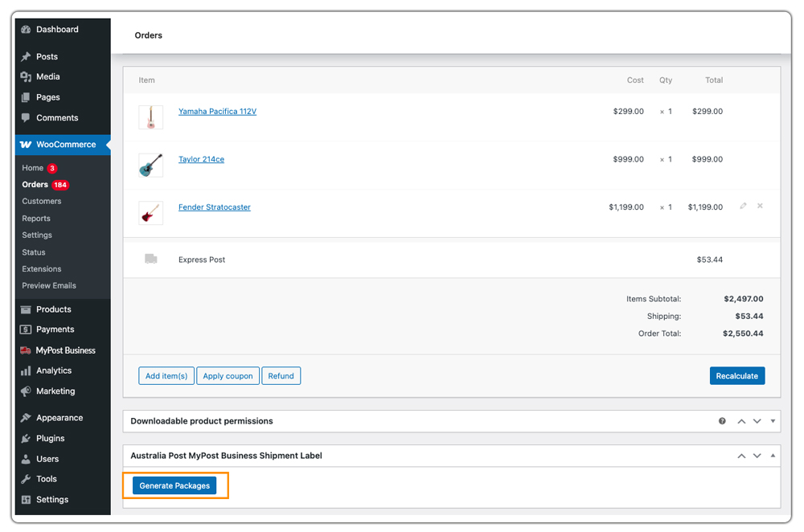This screenshot has width=804, height=532.
Task: Click the Products archive icon
Action: click(x=26, y=309)
